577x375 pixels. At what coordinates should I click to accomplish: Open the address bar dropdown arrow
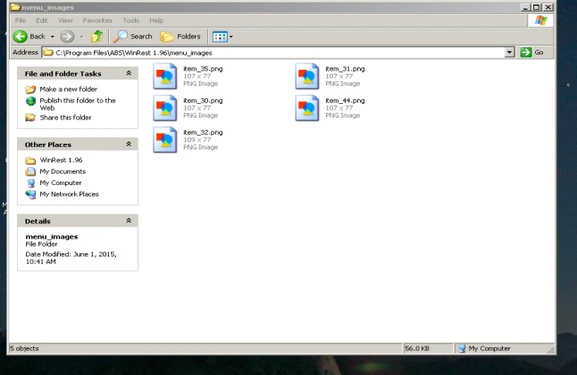509,52
